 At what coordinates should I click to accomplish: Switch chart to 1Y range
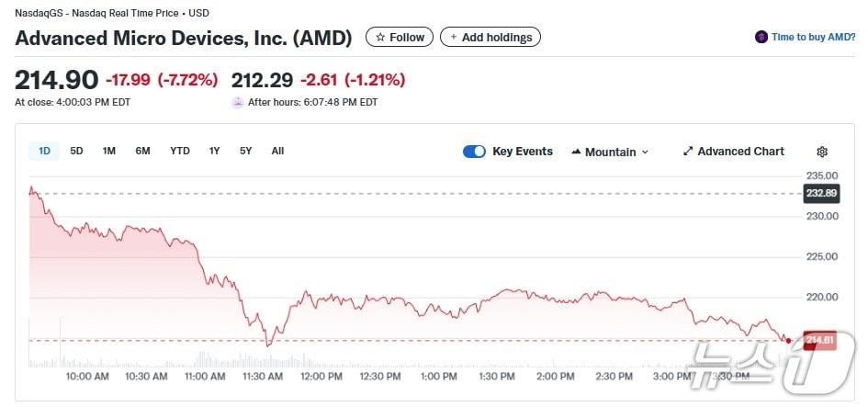(x=214, y=151)
